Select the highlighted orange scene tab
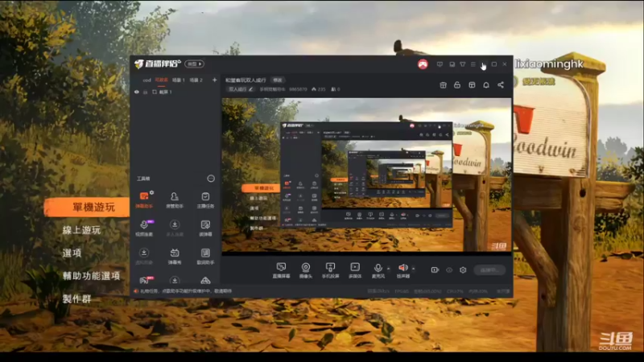The height and width of the screenshot is (362, 644). pyautogui.click(x=162, y=80)
